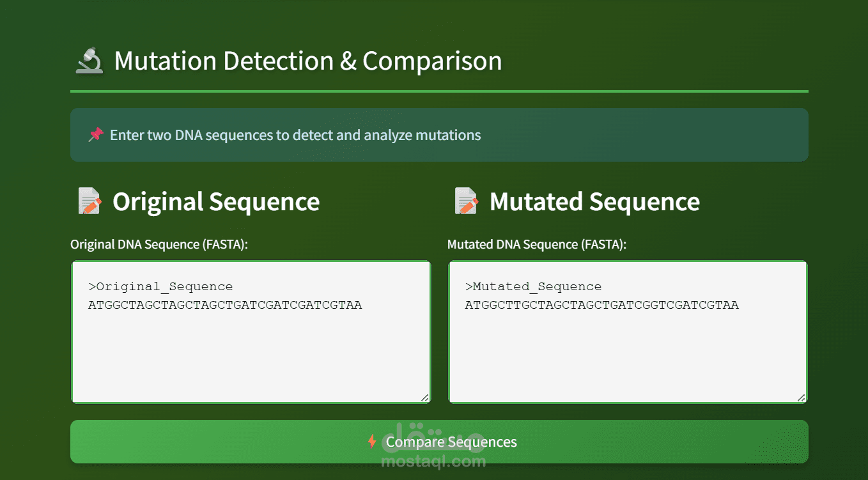Click the lightning bolt icon on Compare button
The width and height of the screenshot is (868, 480).
click(372, 442)
